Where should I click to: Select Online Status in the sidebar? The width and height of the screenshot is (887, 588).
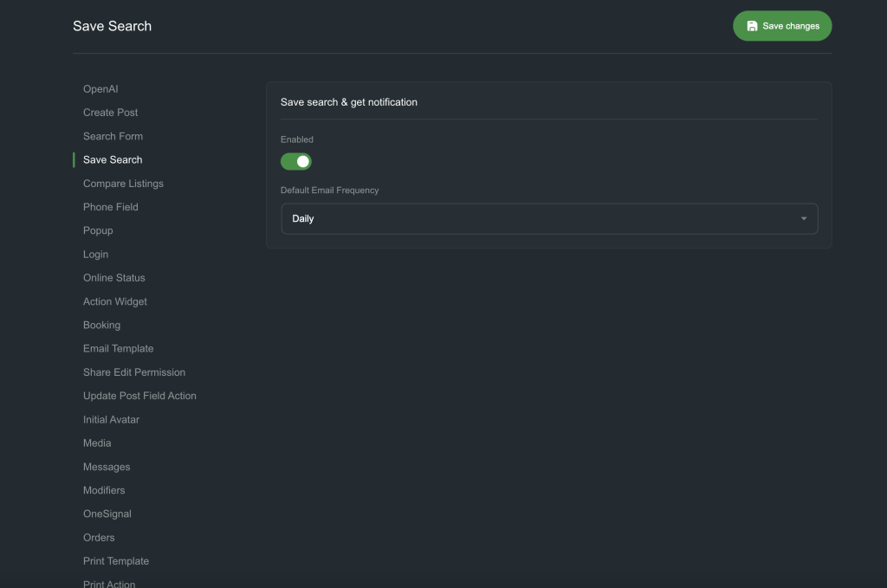coord(113,278)
